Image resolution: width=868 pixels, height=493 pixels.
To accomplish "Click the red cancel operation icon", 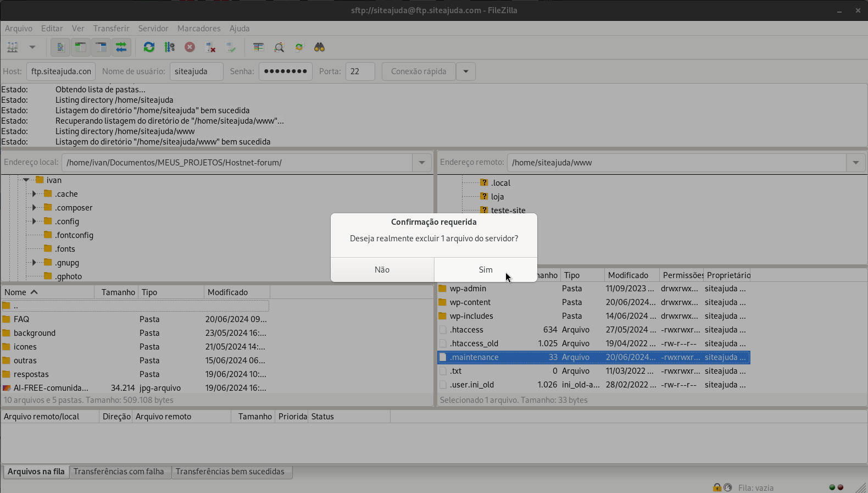I will point(190,47).
